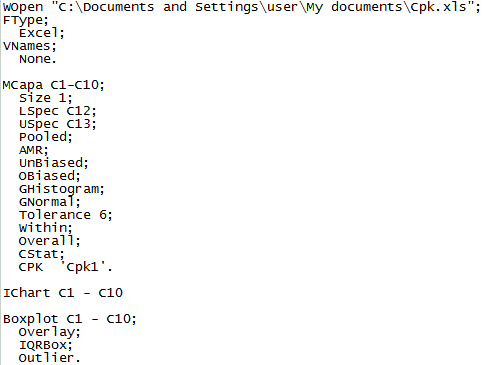Click the Size 1 subcommand
The height and width of the screenshot is (365, 501).
46,98
